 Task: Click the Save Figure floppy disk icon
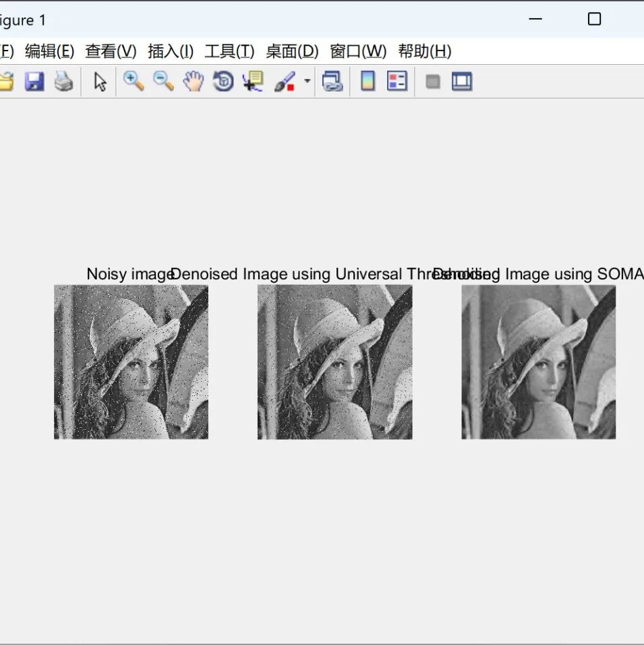[x=34, y=81]
